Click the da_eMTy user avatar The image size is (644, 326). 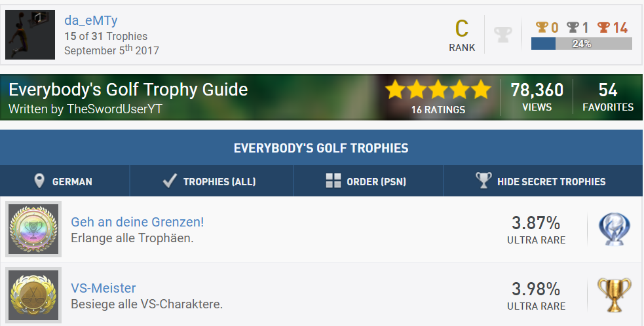coord(30,35)
